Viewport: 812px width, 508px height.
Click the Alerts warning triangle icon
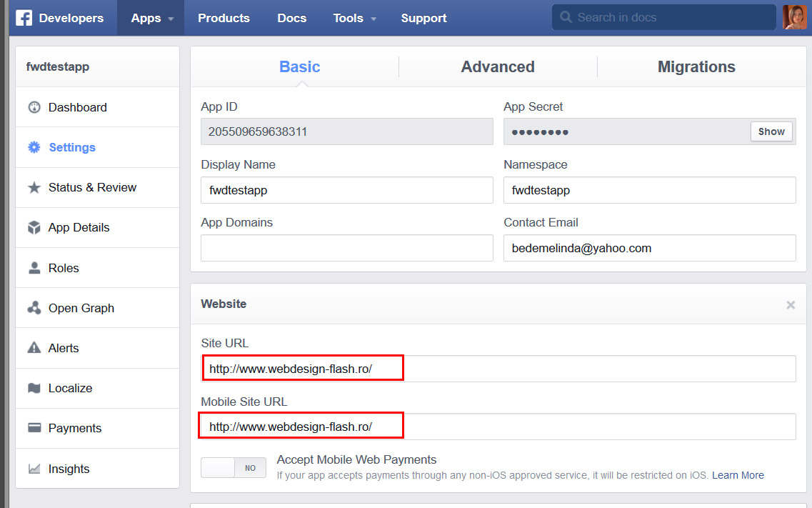click(x=34, y=349)
